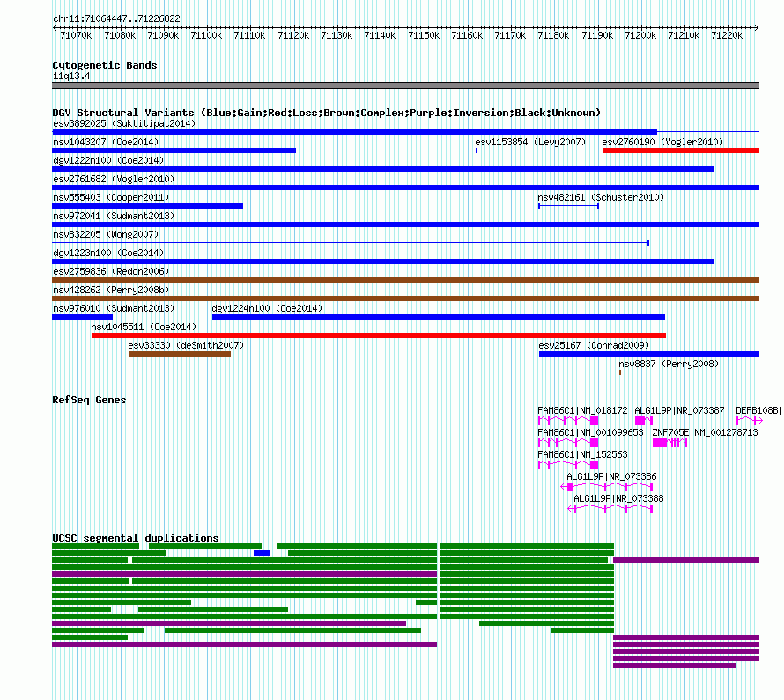Click the esv3892025 (Suktitipat2014) variant label
Image resolution: width=784 pixels, height=700 pixels.
[x=124, y=123]
